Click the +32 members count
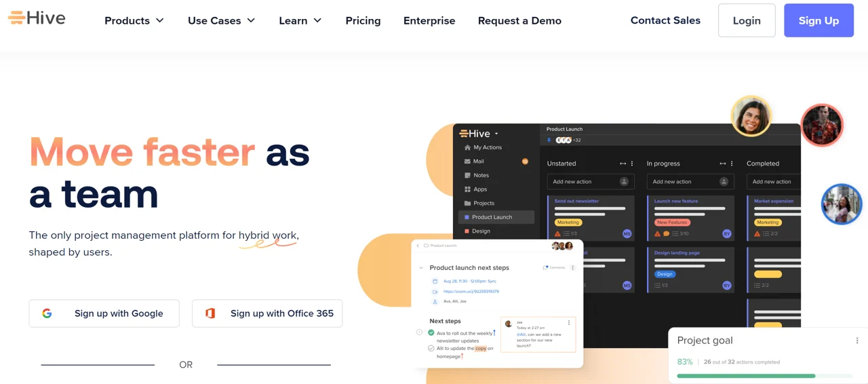The height and width of the screenshot is (384, 868). pos(576,140)
